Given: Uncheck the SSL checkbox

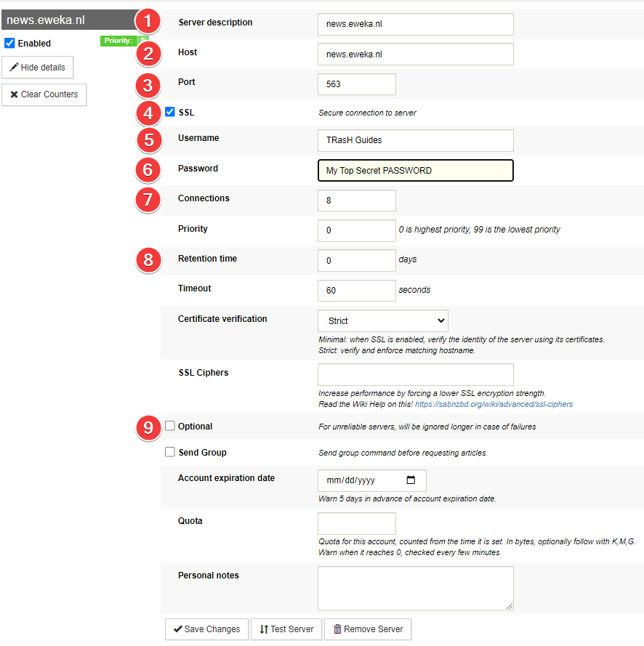Looking at the screenshot, I should click(170, 112).
